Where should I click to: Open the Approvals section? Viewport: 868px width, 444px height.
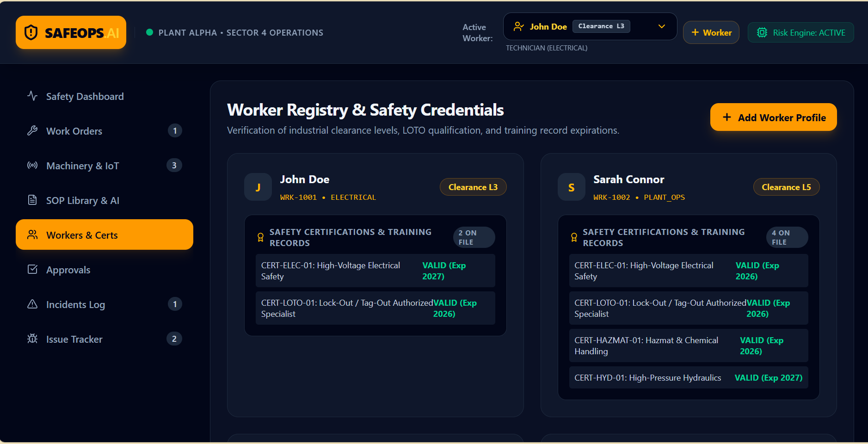(x=105, y=270)
